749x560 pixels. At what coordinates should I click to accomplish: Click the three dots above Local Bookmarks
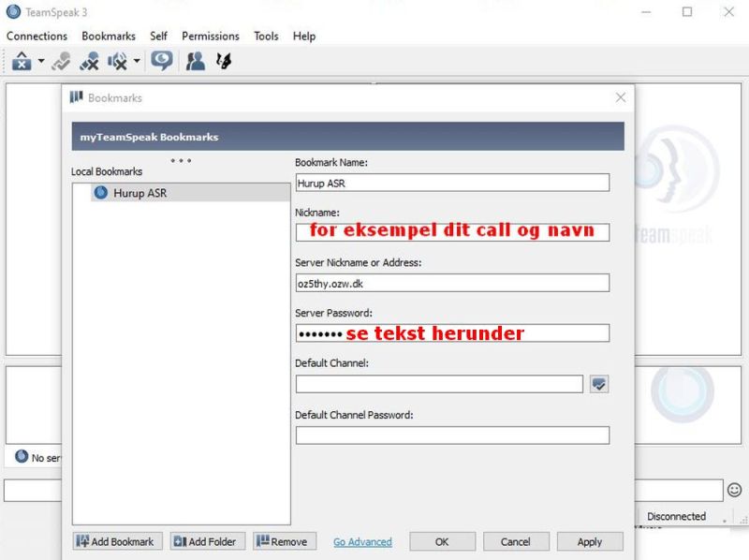tap(181, 160)
